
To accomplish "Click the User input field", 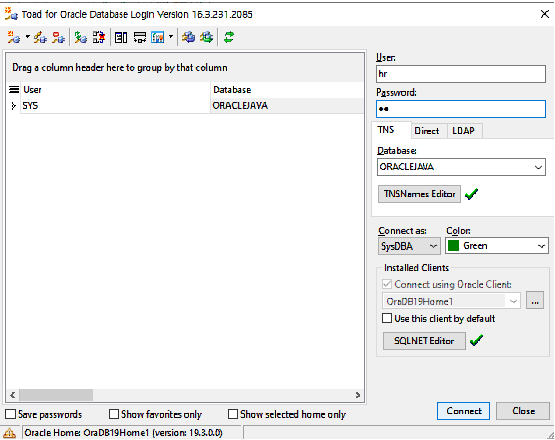I will [x=460, y=74].
